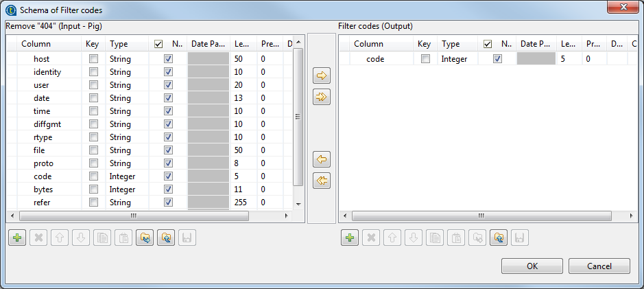Click the remove (X) icon under the output schema
The width and height of the screenshot is (644, 289).
(371, 238)
